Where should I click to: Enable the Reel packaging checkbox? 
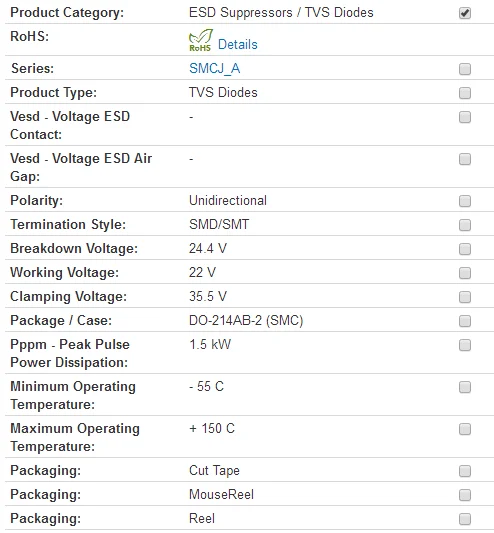[x=465, y=519]
